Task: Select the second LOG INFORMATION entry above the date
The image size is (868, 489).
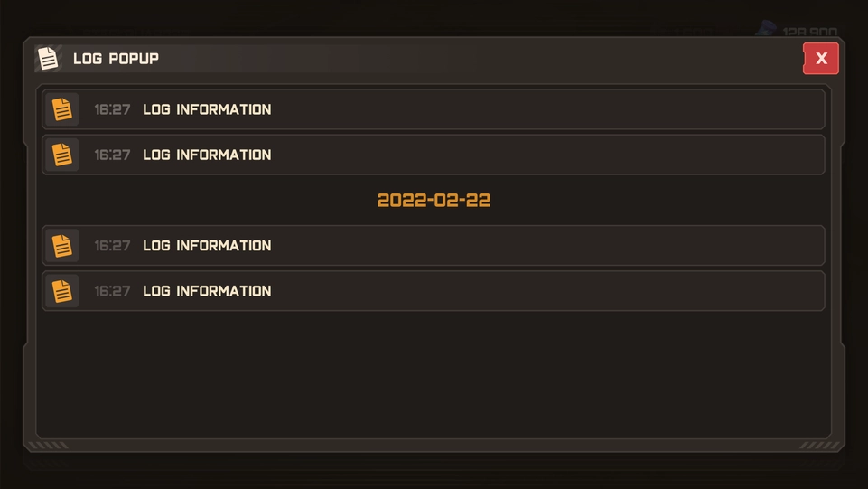Action: point(434,155)
